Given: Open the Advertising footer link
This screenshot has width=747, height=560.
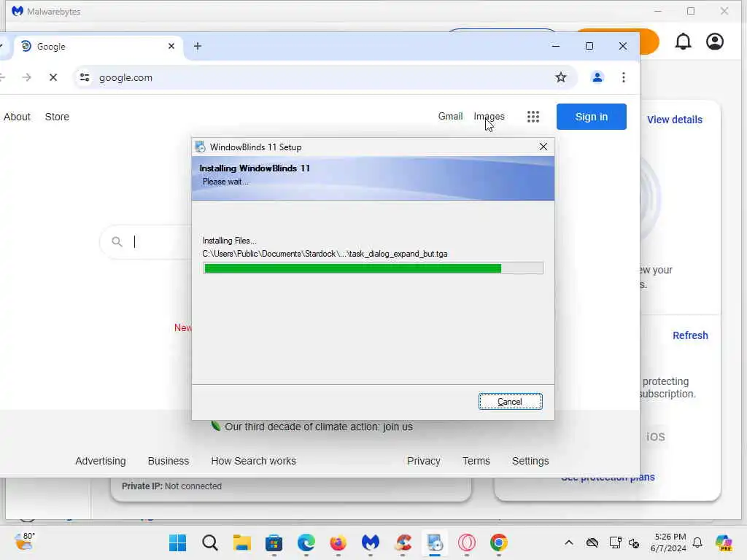Looking at the screenshot, I should pyautogui.click(x=101, y=461).
